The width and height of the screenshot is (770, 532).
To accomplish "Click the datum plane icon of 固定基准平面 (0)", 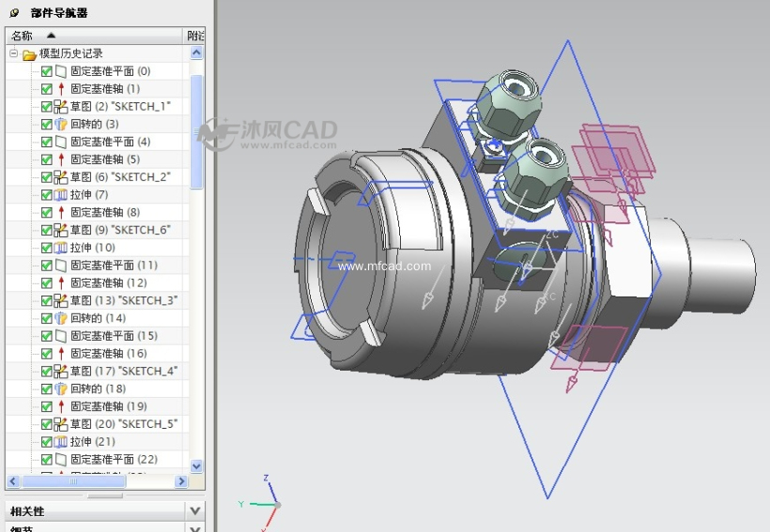I will click(x=60, y=71).
